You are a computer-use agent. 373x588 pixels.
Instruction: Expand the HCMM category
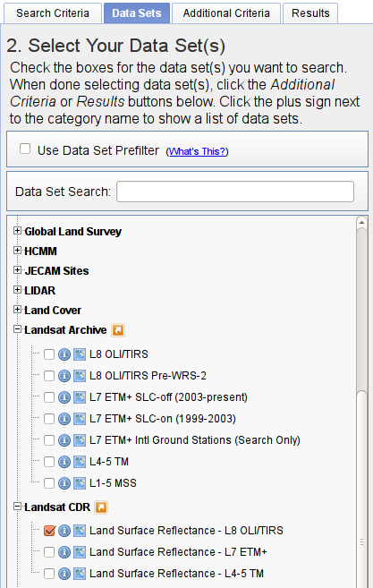point(17,250)
